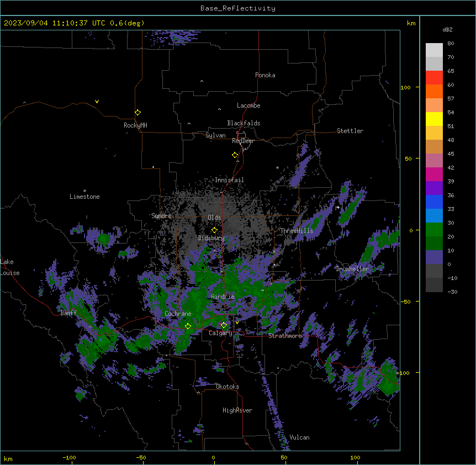Select the orange 57-60 dBZ legend swatch

(x=434, y=91)
